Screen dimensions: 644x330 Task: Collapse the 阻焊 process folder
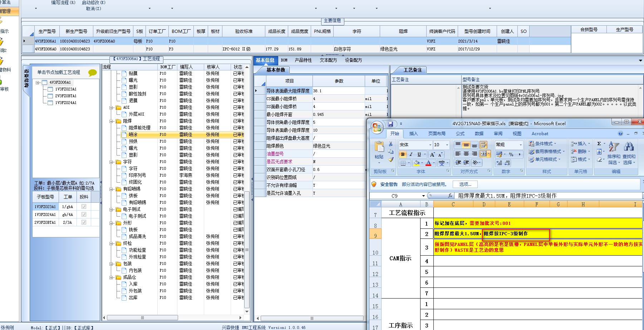(x=112, y=121)
